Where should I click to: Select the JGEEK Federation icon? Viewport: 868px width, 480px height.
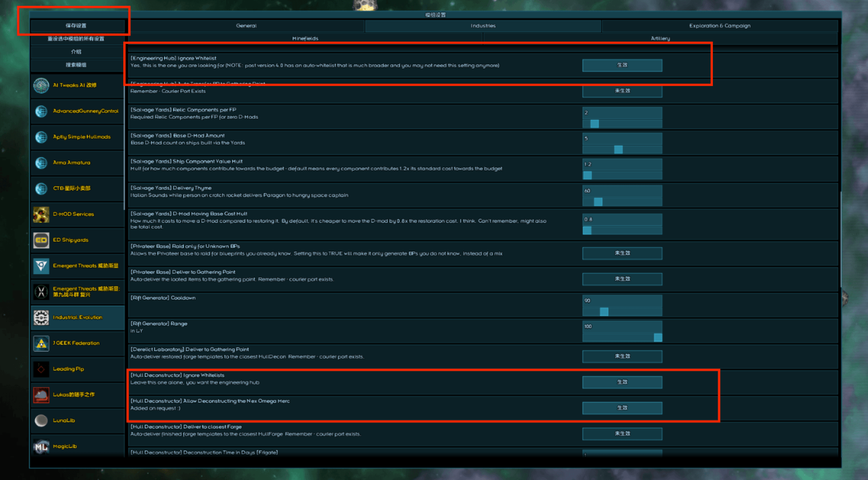pos(41,343)
